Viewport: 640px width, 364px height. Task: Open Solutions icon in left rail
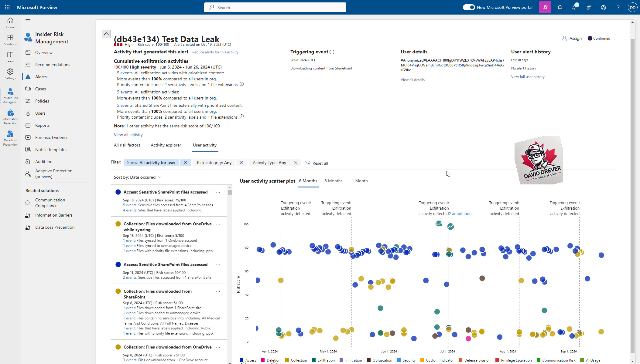[x=10, y=40]
